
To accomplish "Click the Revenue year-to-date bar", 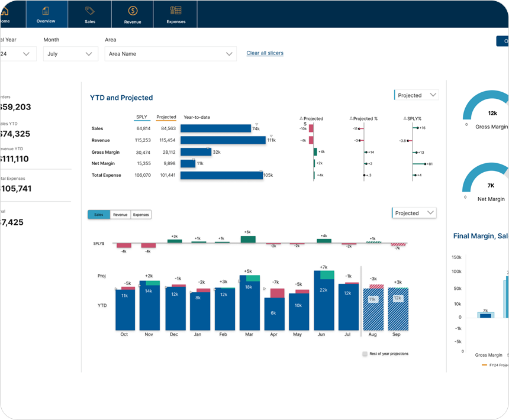I will (x=223, y=140).
